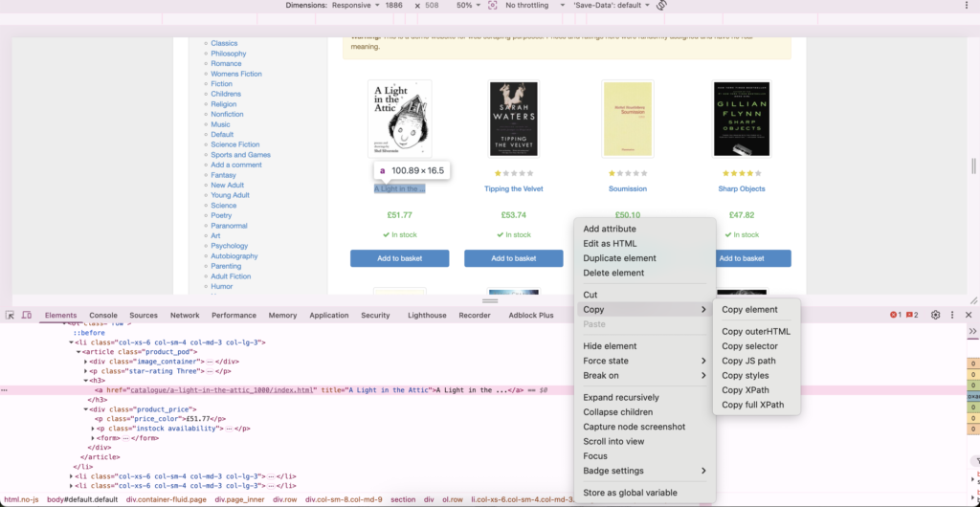This screenshot has height=507, width=980.
Task: Open the Break on submenu
Action: tap(644, 375)
